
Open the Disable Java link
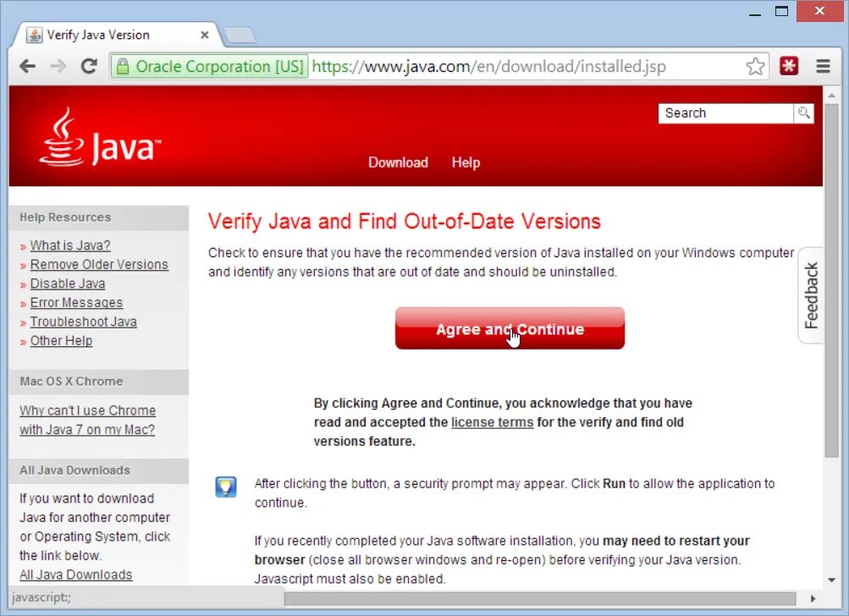coord(68,283)
